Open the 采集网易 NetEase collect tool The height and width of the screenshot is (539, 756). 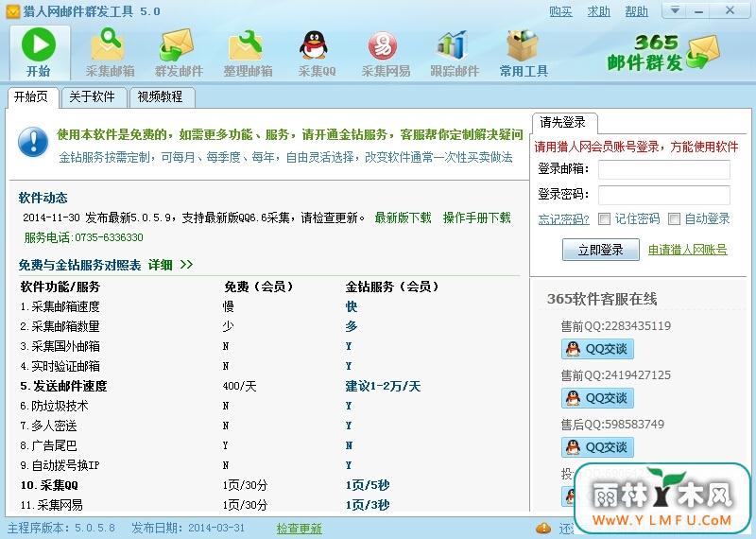pyautogui.click(x=386, y=53)
